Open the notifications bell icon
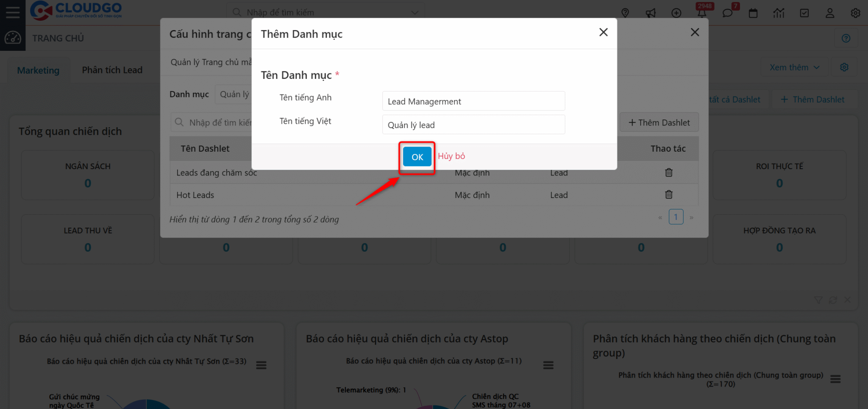 (x=702, y=13)
